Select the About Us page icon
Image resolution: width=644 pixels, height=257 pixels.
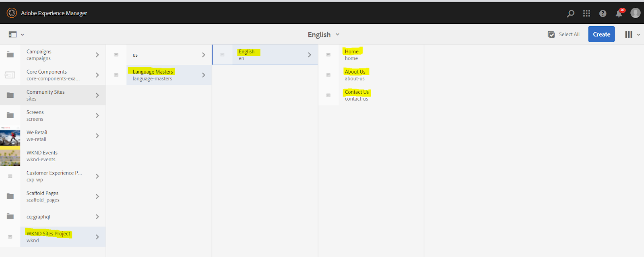pyautogui.click(x=328, y=75)
